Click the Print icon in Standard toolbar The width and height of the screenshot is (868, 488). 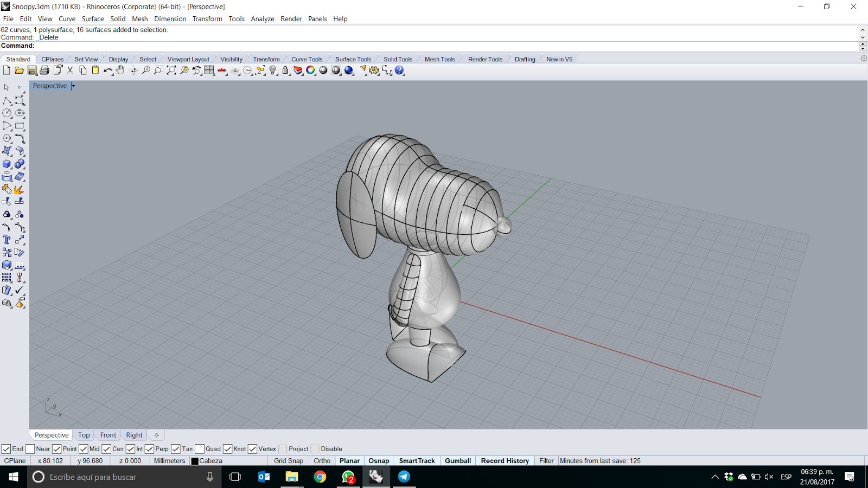click(44, 70)
